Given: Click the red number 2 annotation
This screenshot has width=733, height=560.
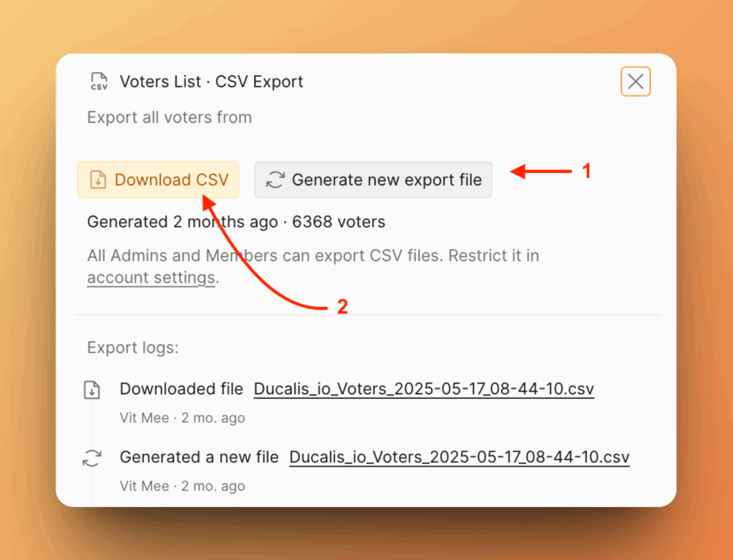Looking at the screenshot, I should coord(342,307).
